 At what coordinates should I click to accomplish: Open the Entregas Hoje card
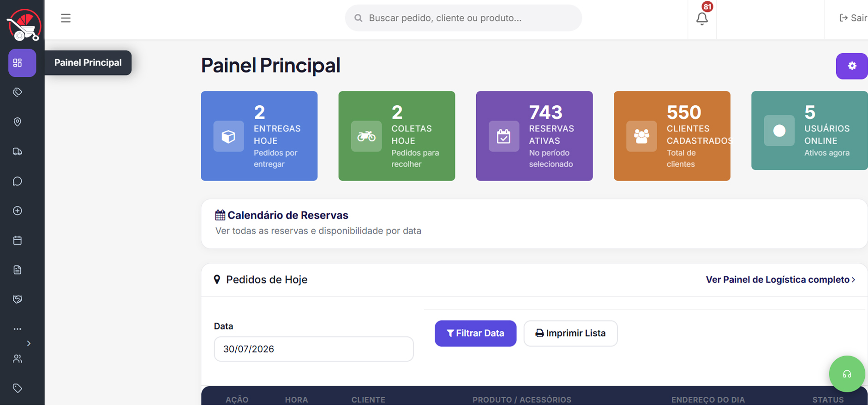tap(259, 136)
